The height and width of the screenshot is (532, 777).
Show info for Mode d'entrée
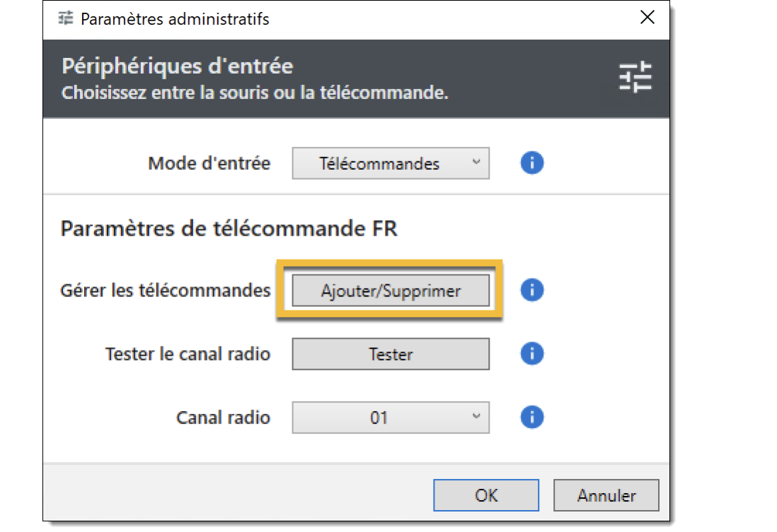(x=532, y=163)
